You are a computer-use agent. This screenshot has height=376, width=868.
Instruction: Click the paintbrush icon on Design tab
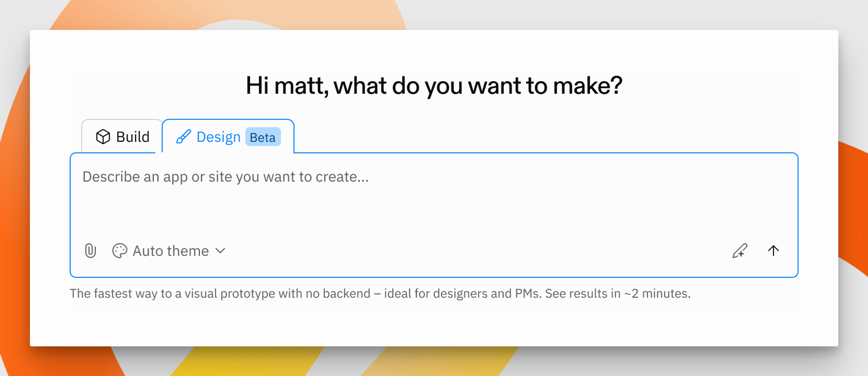(184, 137)
